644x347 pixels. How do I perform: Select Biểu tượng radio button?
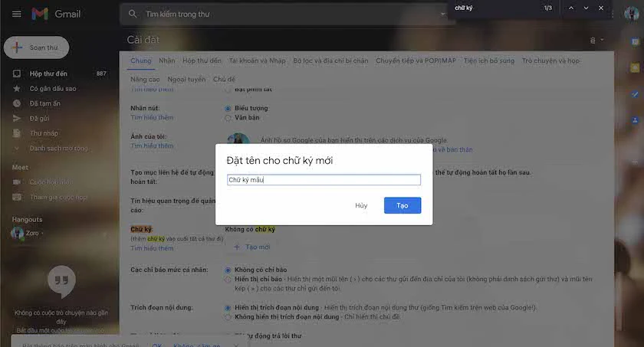[x=228, y=108]
